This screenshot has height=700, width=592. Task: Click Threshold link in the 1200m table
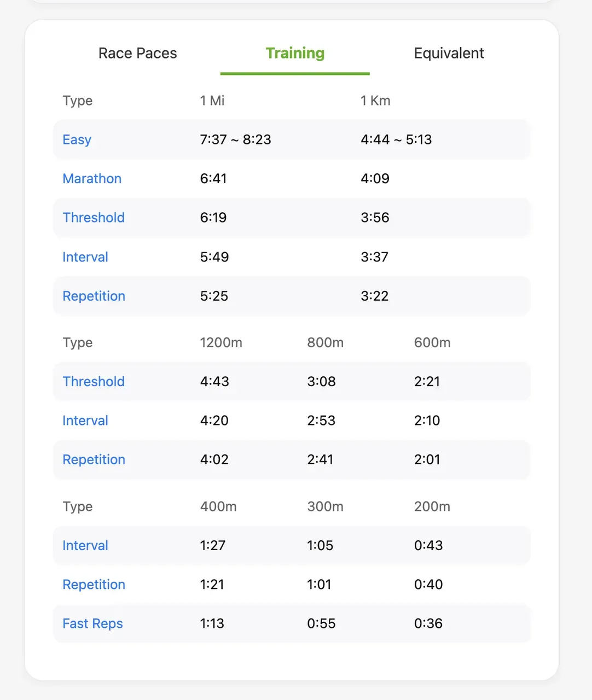click(94, 381)
